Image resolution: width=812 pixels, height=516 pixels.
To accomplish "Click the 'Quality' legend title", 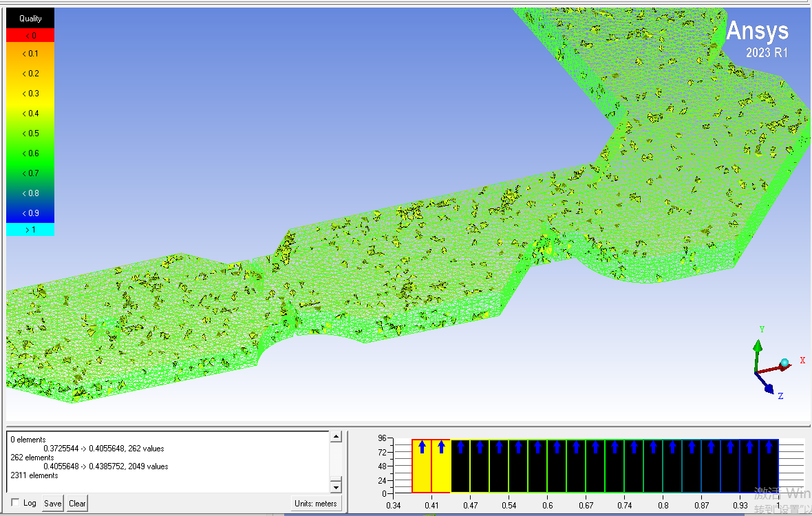I will click(30, 18).
